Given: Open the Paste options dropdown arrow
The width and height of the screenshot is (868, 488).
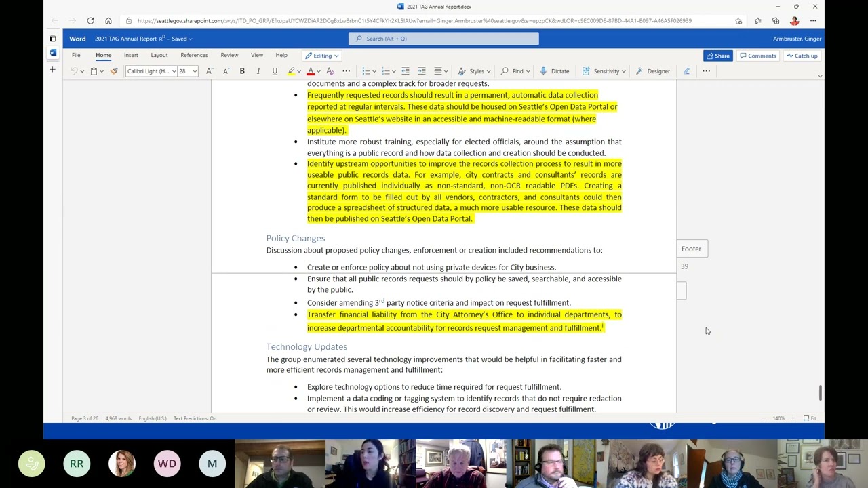Looking at the screenshot, I should [102, 71].
